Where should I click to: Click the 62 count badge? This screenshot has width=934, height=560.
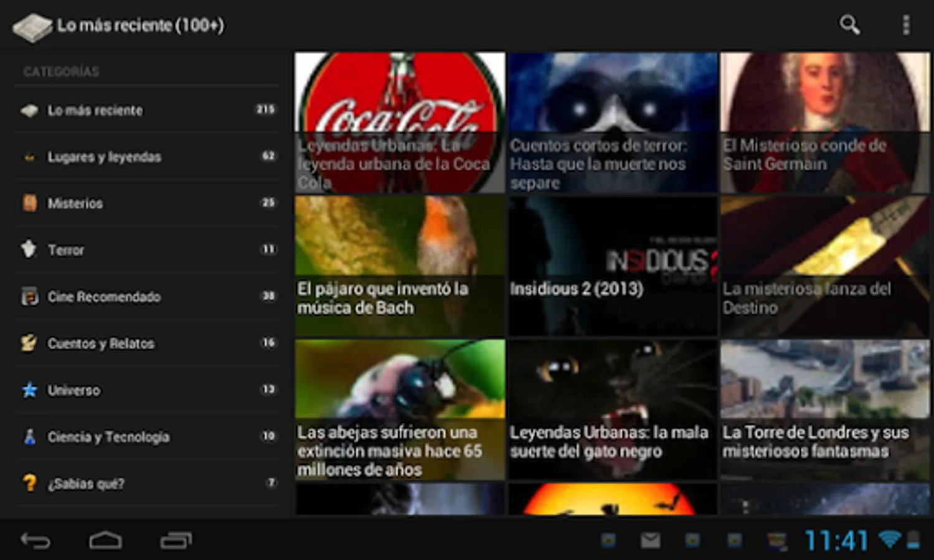pyautogui.click(x=268, y=156)
